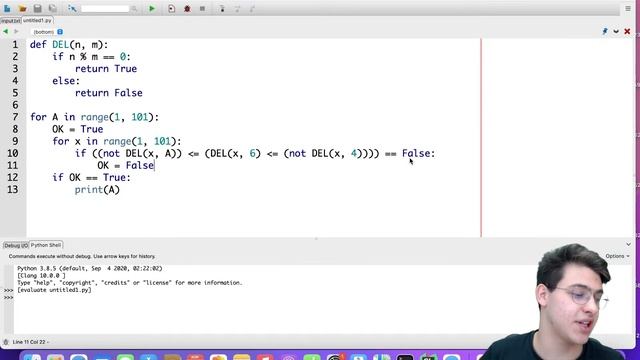Save the current file
This screenshot has height=360, width=640.
[x=38, y=9]
